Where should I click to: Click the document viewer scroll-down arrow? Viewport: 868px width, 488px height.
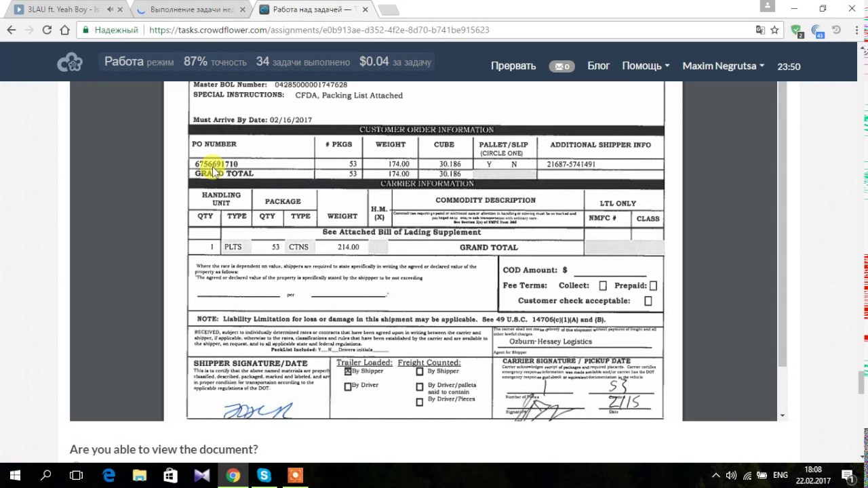click(782, 415)
